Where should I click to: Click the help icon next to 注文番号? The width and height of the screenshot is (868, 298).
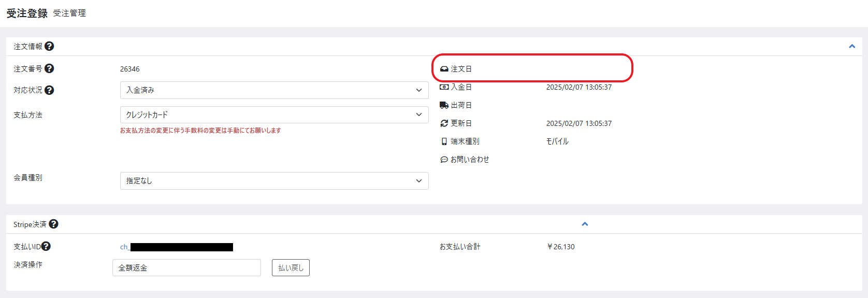[49, 68]
